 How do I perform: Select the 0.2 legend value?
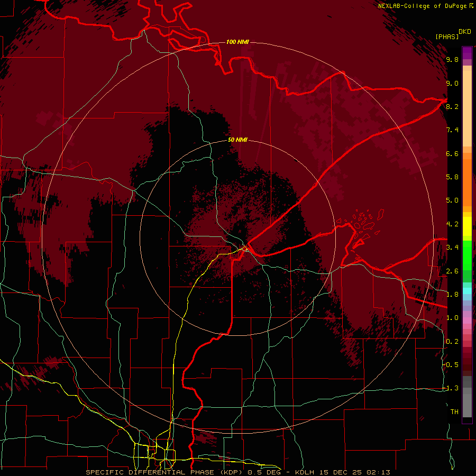452,342
